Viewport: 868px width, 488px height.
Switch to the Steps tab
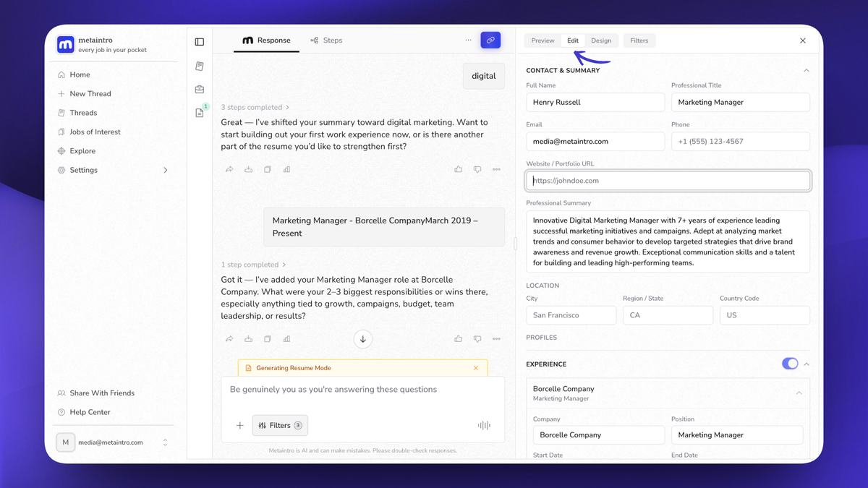[x=326, y=40]
